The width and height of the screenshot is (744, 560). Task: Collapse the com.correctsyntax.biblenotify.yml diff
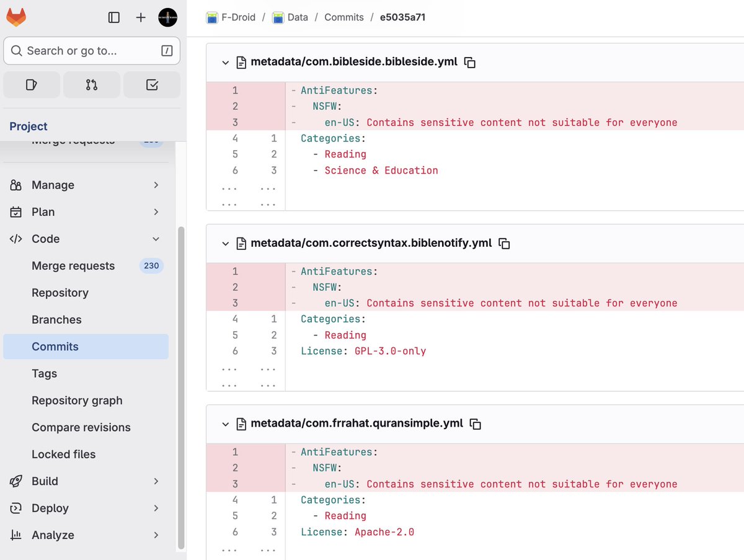click(x=226, y=243)
